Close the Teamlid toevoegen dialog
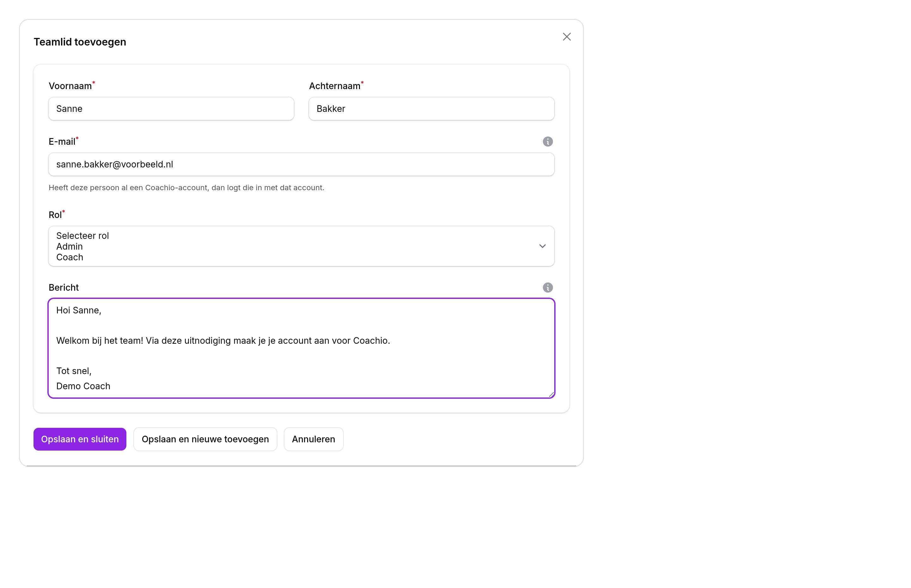The width and height of the screenshot is (911, 588). click(567, 37)
